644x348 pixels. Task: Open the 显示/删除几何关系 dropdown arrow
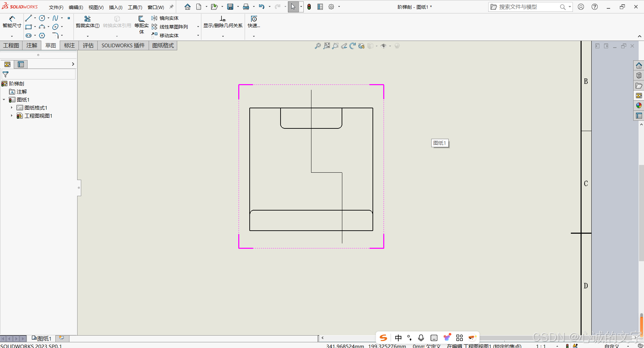pos(223,36)
